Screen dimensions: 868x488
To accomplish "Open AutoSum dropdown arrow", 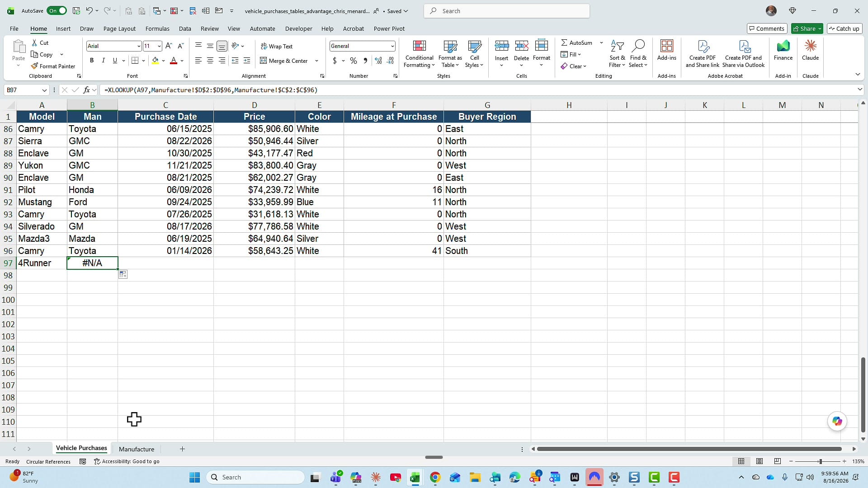I will pyautogui.click(x=601, y=42).
